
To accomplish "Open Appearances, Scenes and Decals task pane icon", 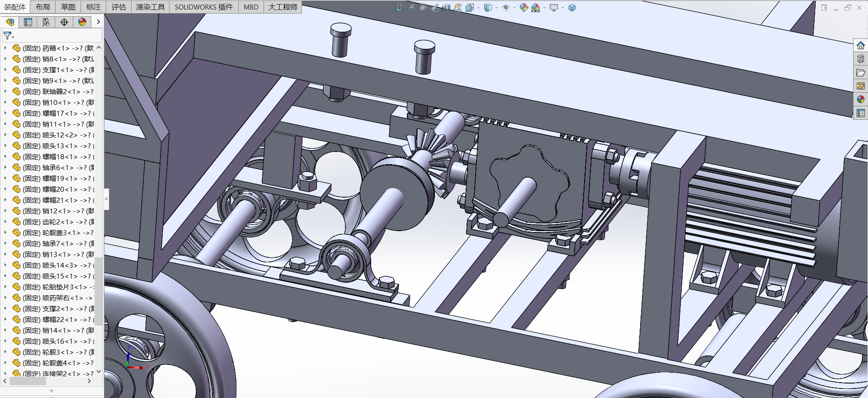I will [861, 99].
